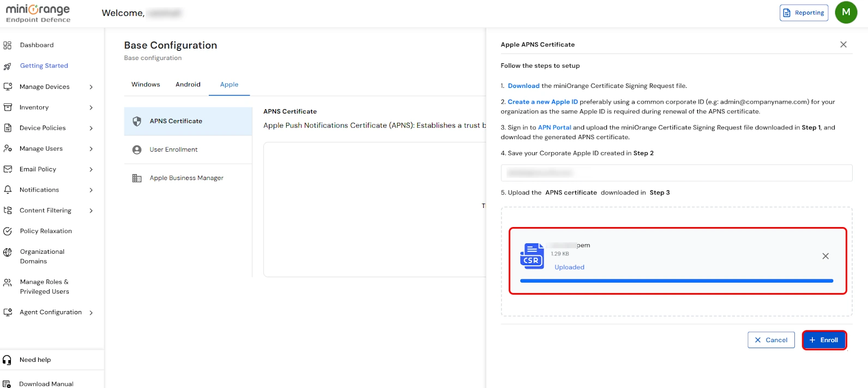The image size is (868, 388).
Task: Open APNS Certificate section
Action: [188, 121]
